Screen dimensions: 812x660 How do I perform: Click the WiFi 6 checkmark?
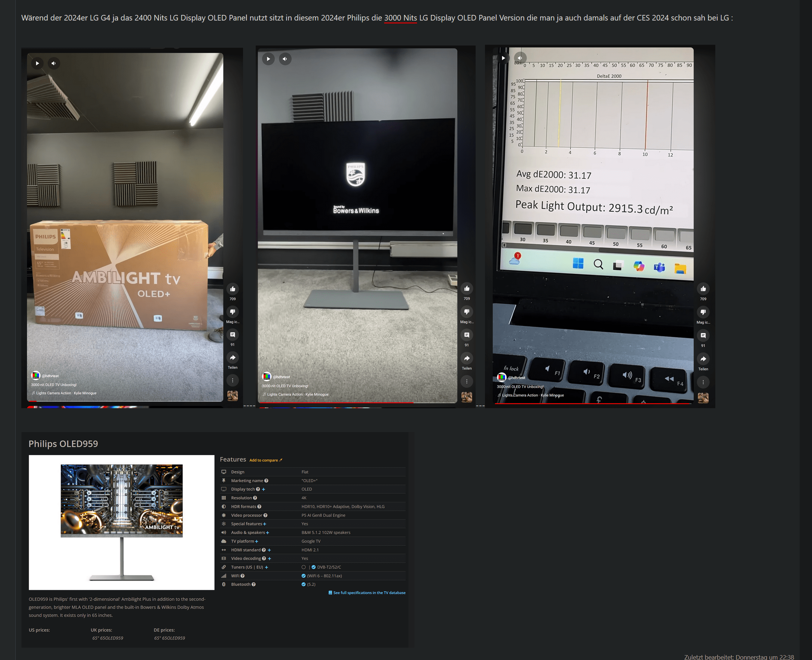click(x=304, y=576)
